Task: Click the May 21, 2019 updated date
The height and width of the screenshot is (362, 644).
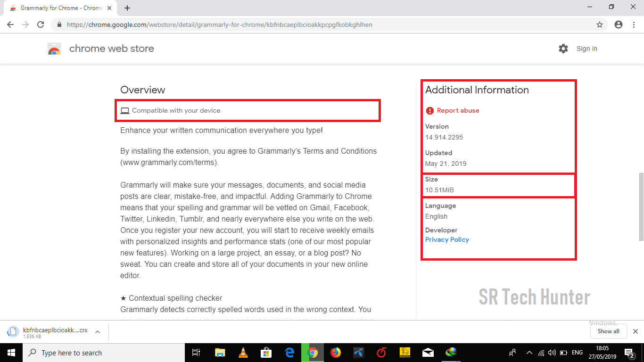Action: (446, 164)
